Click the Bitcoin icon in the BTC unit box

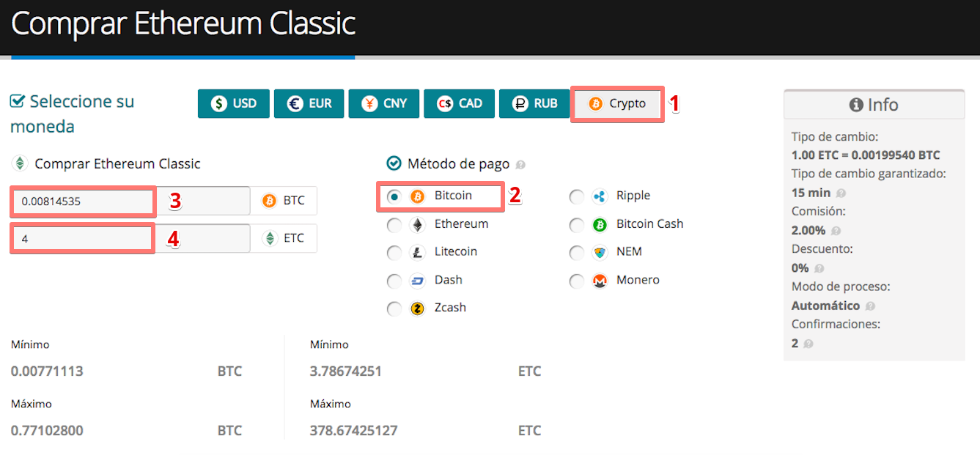tap(269, 201)
